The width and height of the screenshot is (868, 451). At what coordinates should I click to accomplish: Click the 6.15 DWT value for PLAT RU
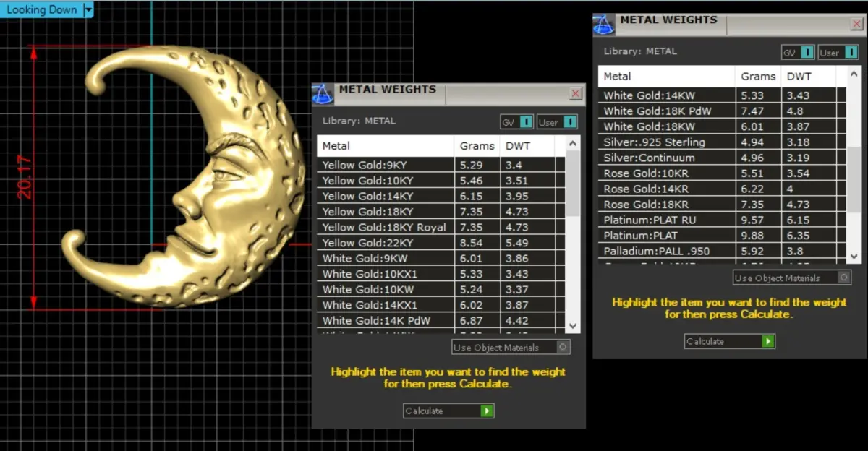point(799,220)
